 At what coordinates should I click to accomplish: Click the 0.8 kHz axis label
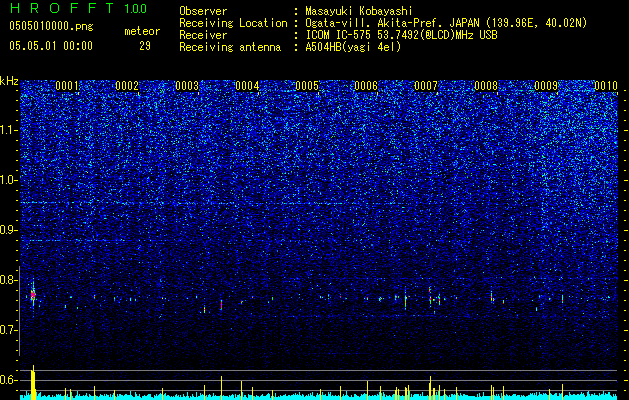tap(9, 280)
